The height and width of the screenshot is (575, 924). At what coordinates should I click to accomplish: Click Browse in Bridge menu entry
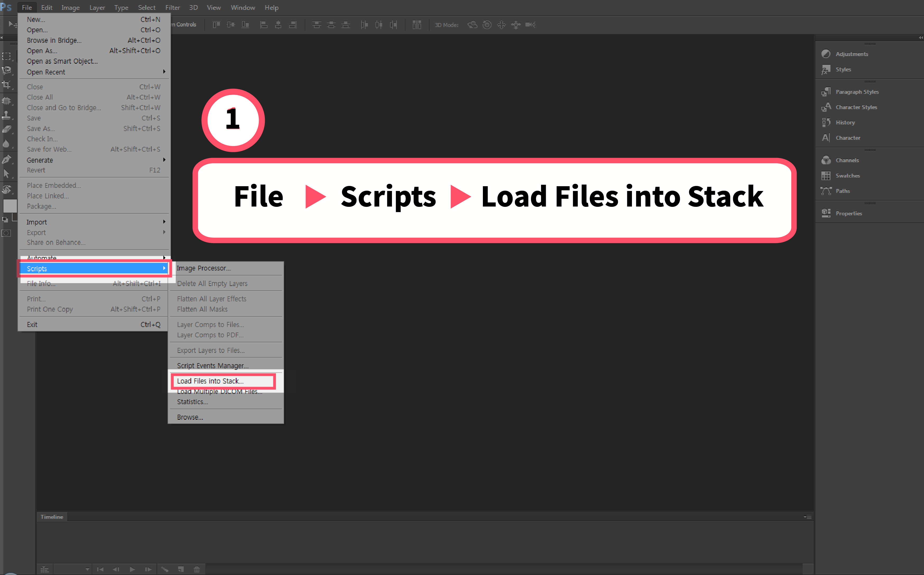(x=54, y=40)
